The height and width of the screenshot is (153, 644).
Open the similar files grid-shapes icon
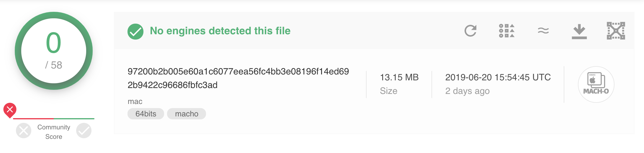tap(506, 31)
